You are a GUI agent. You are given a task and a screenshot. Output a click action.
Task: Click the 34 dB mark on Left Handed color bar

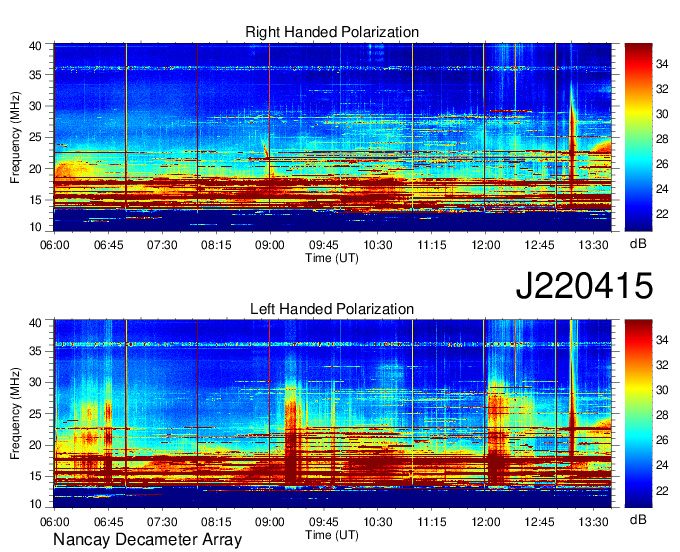pyautogui.click(x=662, y=341)
